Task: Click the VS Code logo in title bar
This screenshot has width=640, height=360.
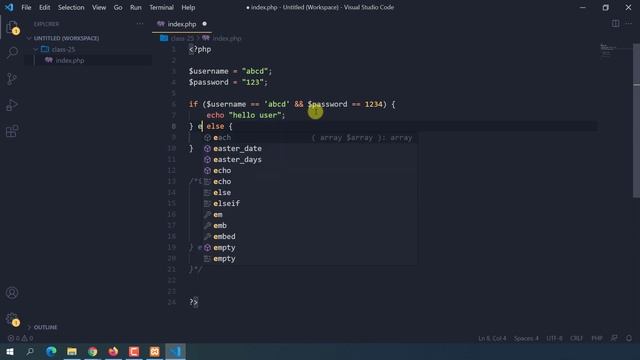Action: 9,7
